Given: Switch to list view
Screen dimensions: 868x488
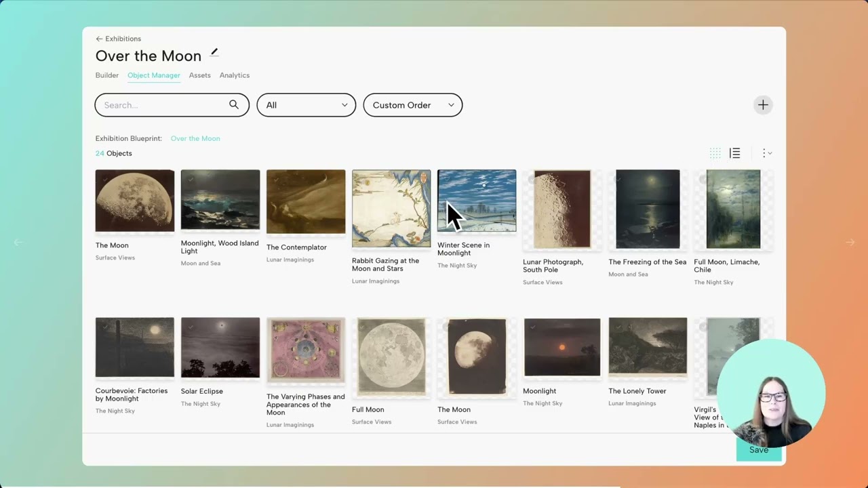Looking at the screenshot, I should coord(735,153).
